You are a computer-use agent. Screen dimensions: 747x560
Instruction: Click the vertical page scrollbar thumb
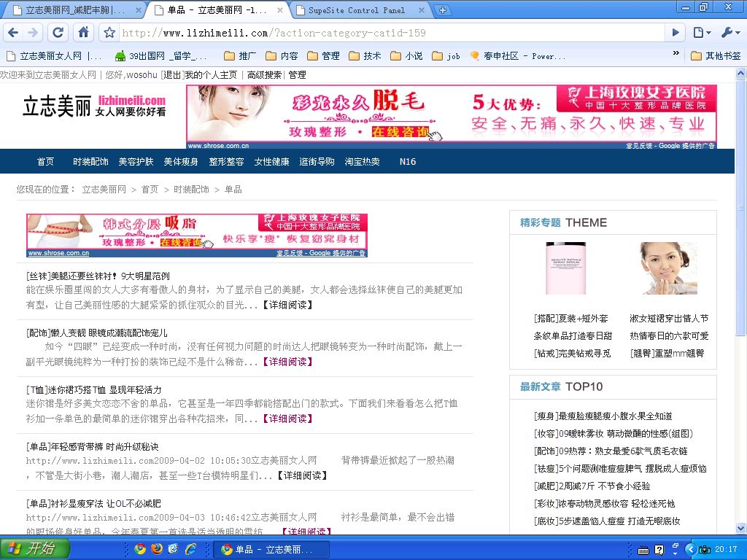pos(740,204)
